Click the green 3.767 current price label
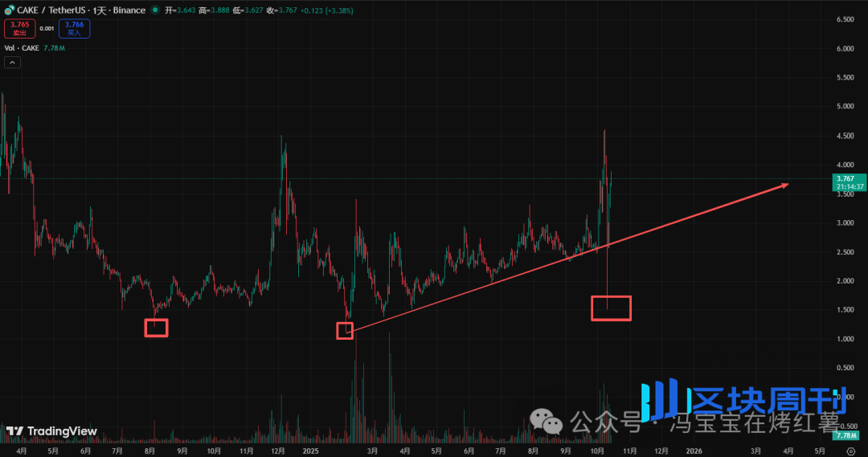 [850, 178]
